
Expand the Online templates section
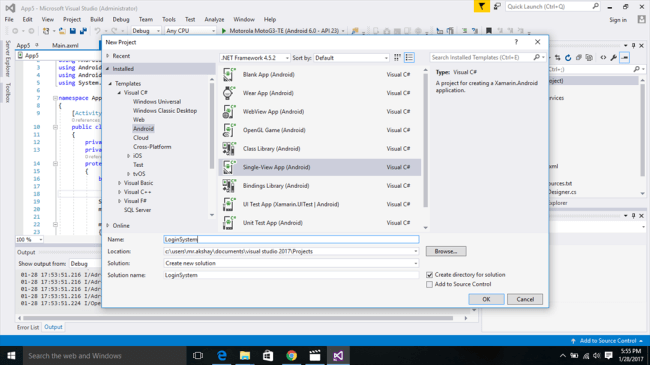pyautogui.click(x=108, y=225)
